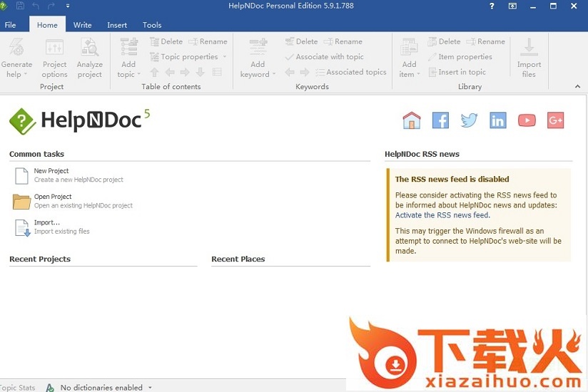The height and width of the screenshot is (392, 588).
Task: Expand Generate help dropdown arrow
Action: coord(26,74)
